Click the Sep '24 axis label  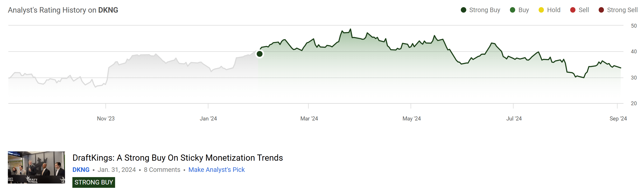point(618,119)
